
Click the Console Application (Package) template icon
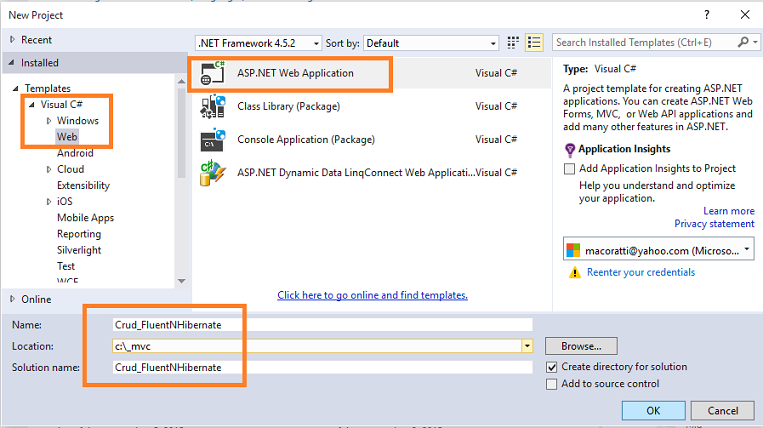[213, 140]
